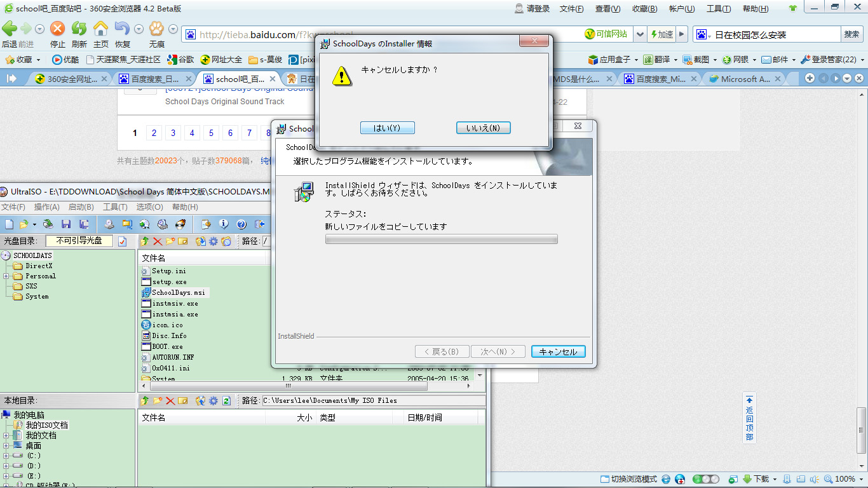Viewport: 868px width, 488px height.
Task: Expand the 我的文档 node in local tree
Action: coord(6,436)
